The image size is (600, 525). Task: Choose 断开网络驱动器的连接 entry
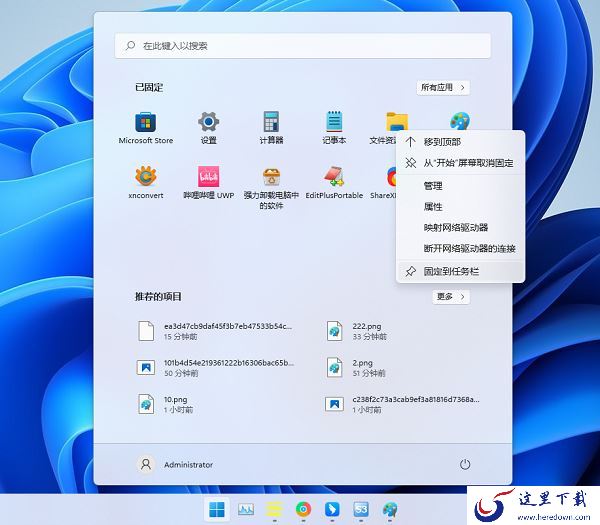tap(460, 249)
